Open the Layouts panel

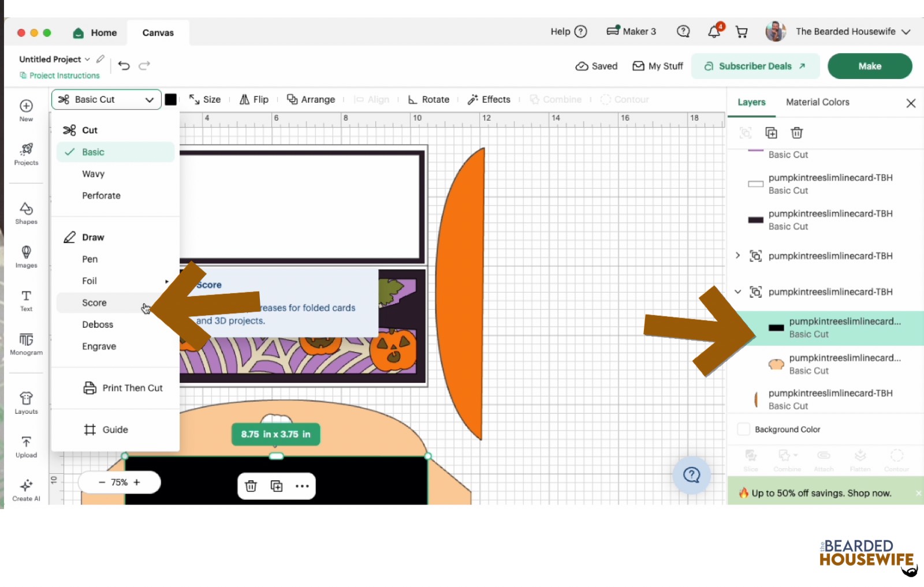coord(26,403)
